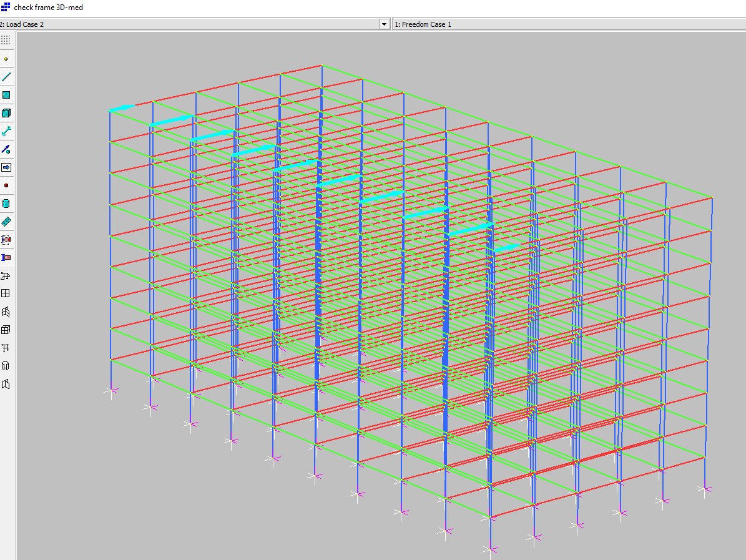Select the beam line element tool
Image resolution: width=746 pixels, height=560 pixels.
pyautogui.click(x=6, y=77)
